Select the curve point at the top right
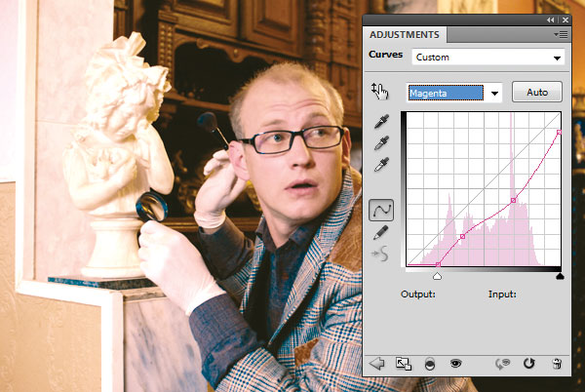 click(x=559, y=133)
